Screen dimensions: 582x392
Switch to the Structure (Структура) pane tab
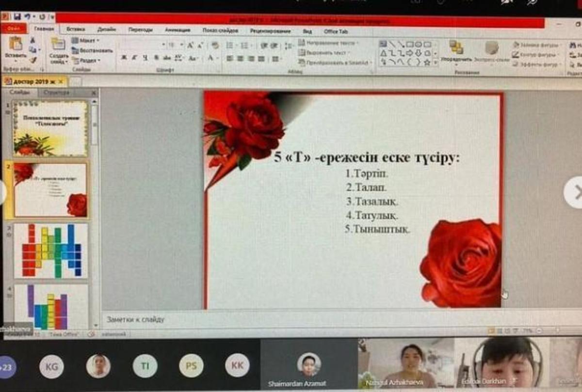[x=57, y=92]
